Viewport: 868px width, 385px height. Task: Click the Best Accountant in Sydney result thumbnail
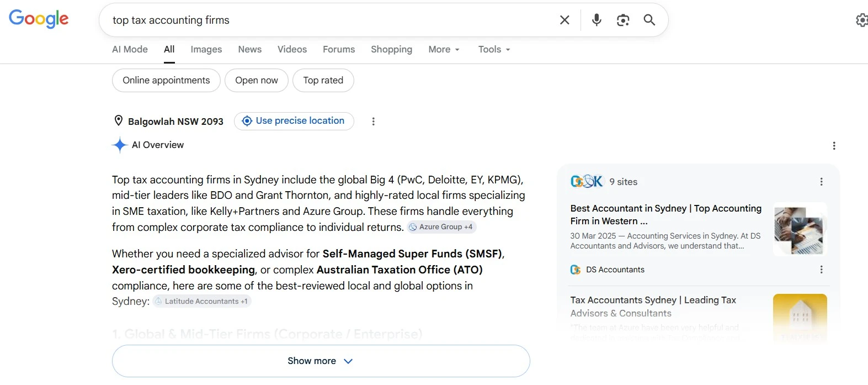click(x=800, y=229)
